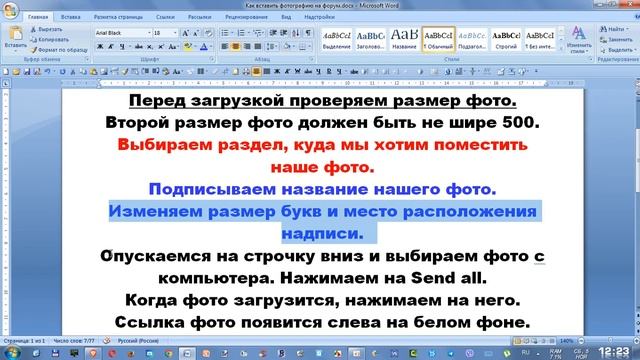Viewport: 640px width, 360px height.
Task: Toggle underline (Ч) in the ribbon
Action: pyautogui.click(x=122, y=47)
